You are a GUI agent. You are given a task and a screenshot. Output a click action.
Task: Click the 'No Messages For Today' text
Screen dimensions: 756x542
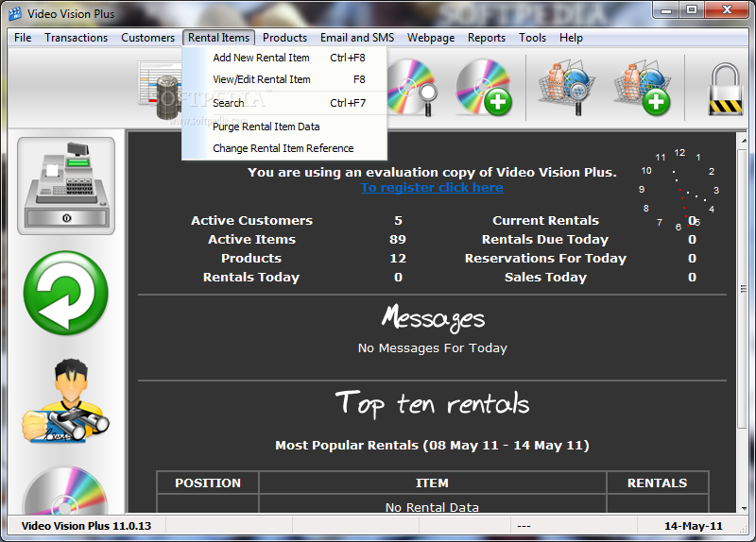pos(433,347)
